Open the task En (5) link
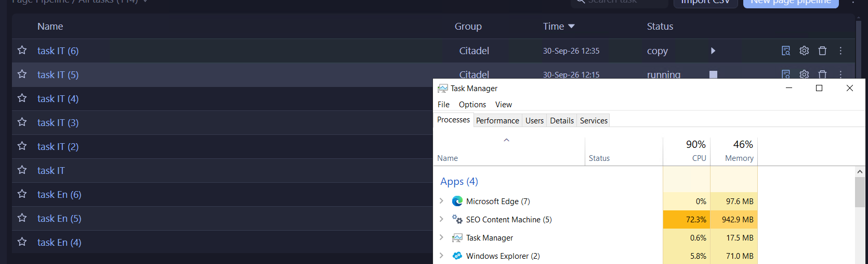 coord(59,219)
